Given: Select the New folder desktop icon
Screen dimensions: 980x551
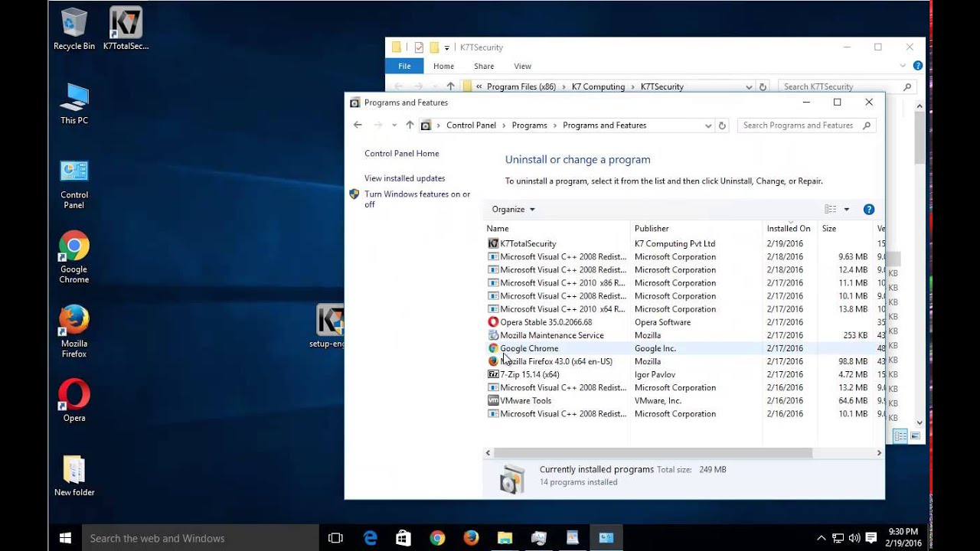Looking at the screenshot, I should point(74,475).
